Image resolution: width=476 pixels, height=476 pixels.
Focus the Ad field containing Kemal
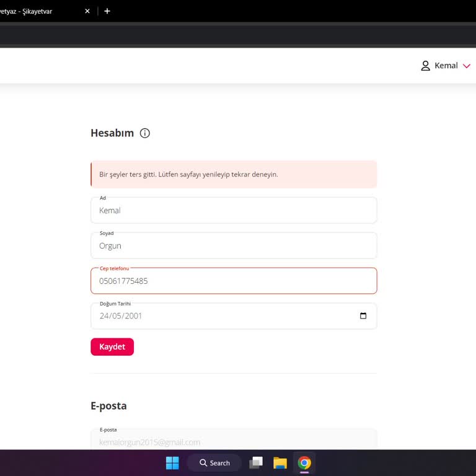point(234,210)
